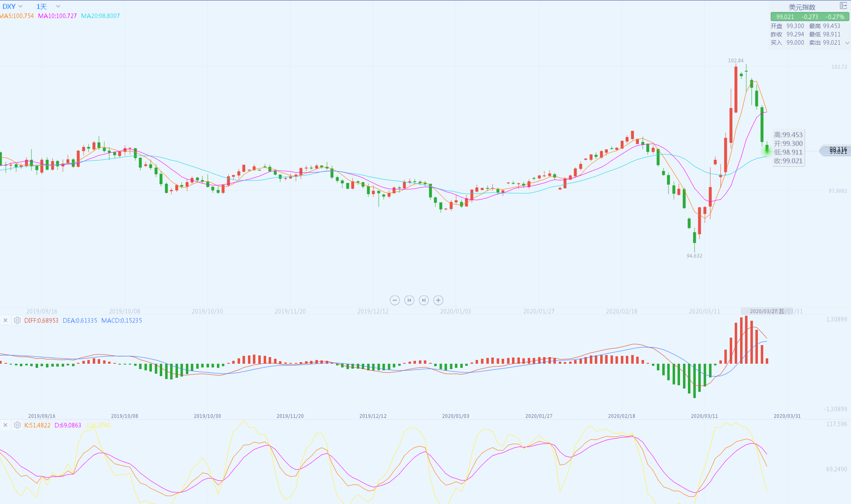The image size is (851, 504).
Task: Click the DEA:0.61335 value label
Action: click(x=80, y=321)
